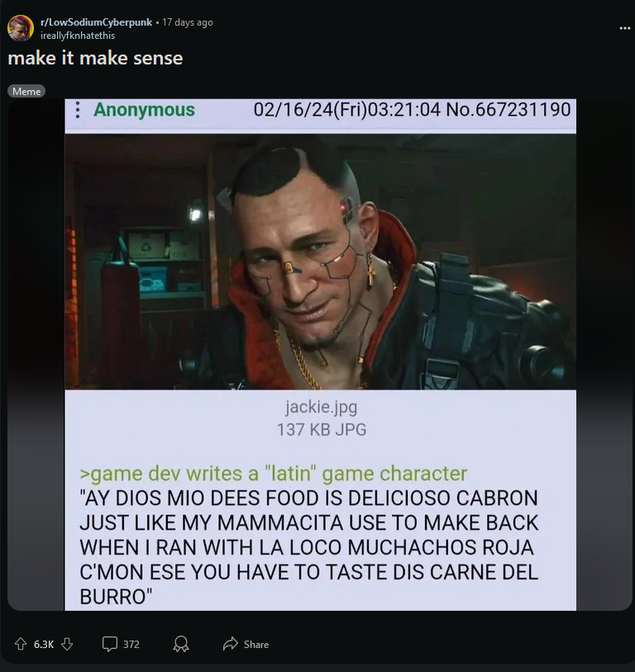View the 372 comments count
Image resolution: width=635 pixels, height=672 pixels.
click(x=131, y=644)
